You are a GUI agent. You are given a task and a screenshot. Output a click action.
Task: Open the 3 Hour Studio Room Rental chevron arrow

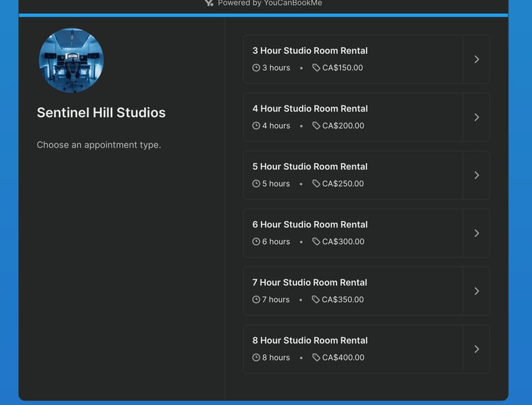coord(477,60)
